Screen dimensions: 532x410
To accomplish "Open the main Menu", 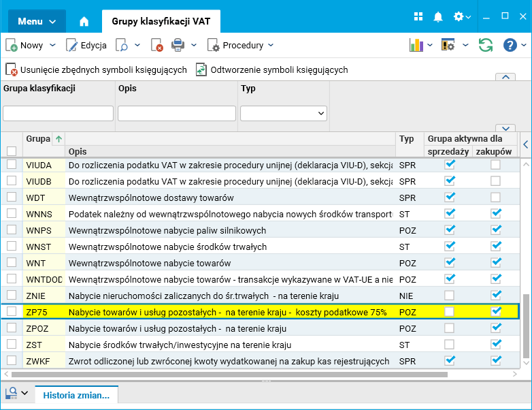I will click(x=37, y=21).
